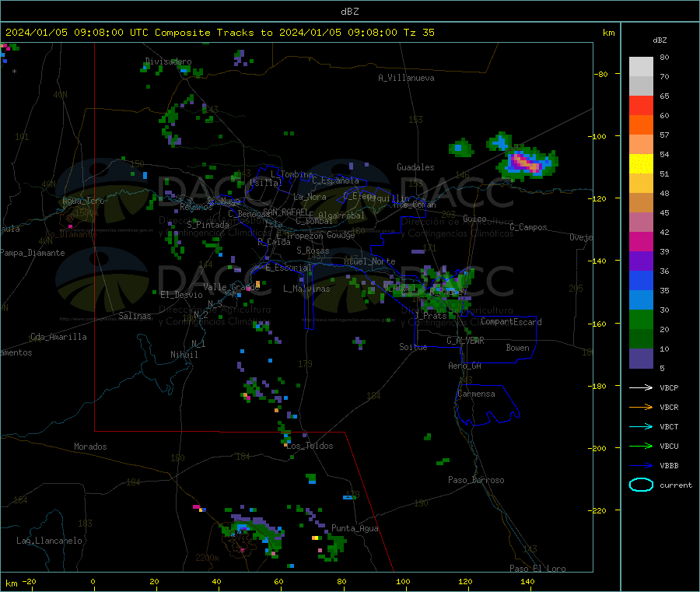Image resolution: width=700 pixels, height=592 pixels.
Task: Click the Soitue map label
Action: pos(413,347)
